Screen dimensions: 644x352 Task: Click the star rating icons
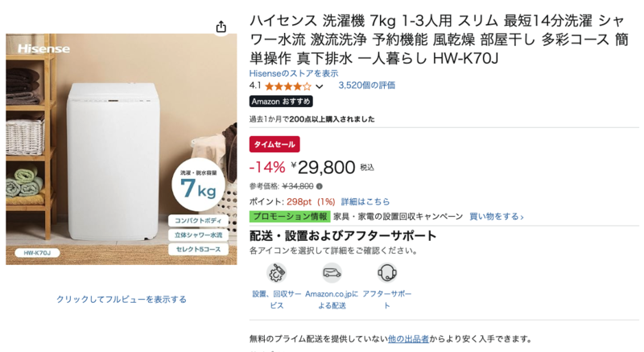pyautogui.click(x=288, y=86)
